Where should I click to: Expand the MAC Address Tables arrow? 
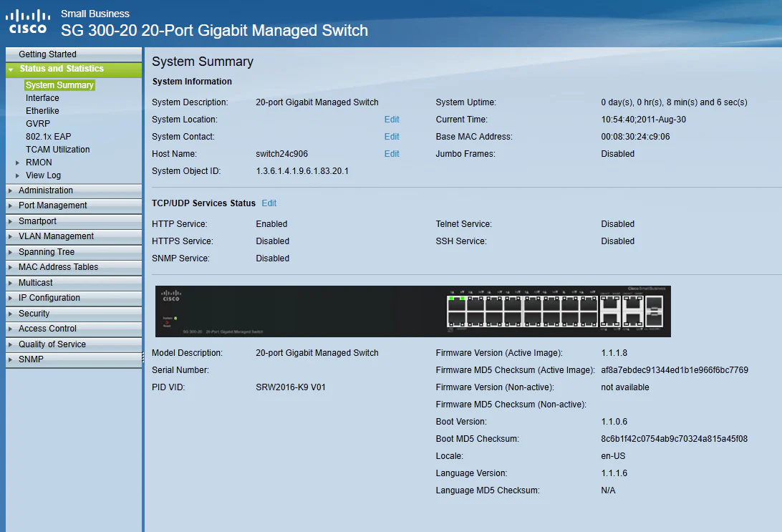point(11,267)
